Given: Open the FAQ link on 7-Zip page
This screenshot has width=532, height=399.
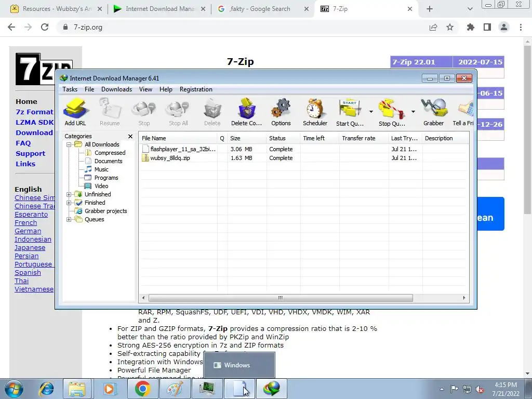Looking at the screenshot, I should [23, 143].
